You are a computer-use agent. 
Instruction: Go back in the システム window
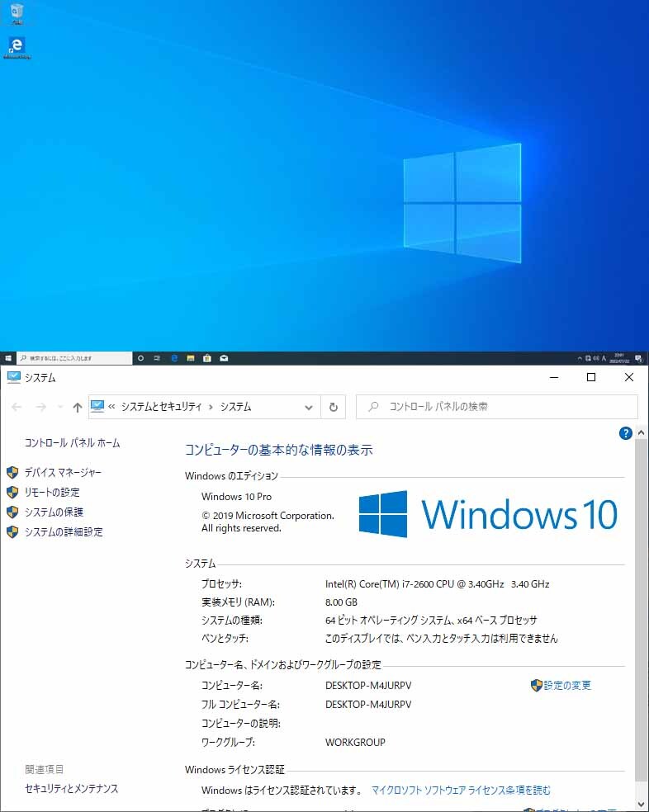[17, 407]
